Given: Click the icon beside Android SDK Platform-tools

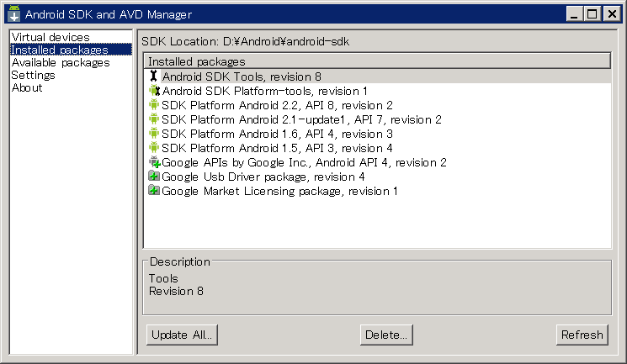Looking at the screenshot, I should (154, 91).
